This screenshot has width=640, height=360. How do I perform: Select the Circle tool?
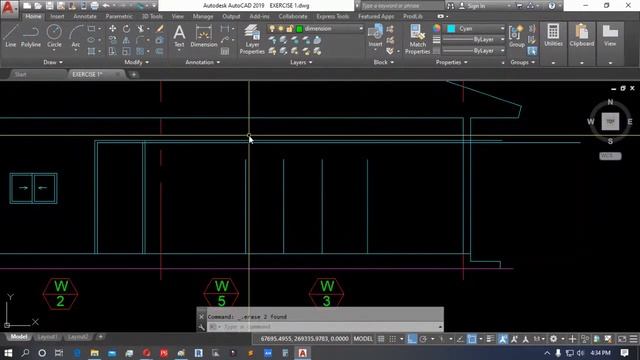click(x=54, y=36)
